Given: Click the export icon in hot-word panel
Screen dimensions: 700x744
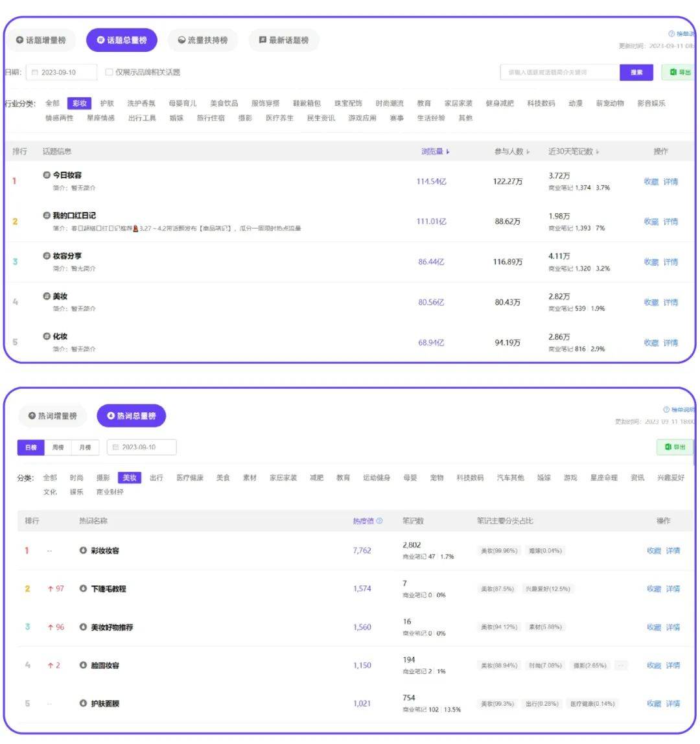Looking at the screenshot, I should click(x=668, y=447).
